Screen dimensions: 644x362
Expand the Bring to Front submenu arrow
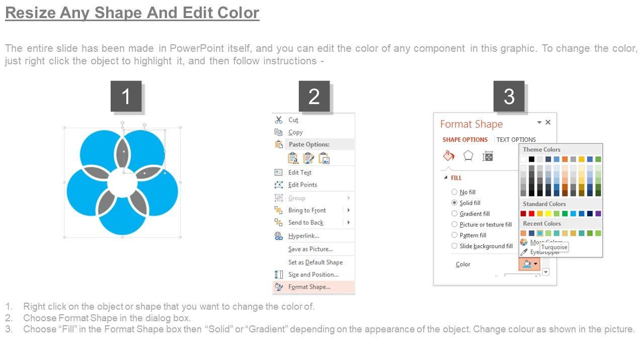[x=348, y=210]
